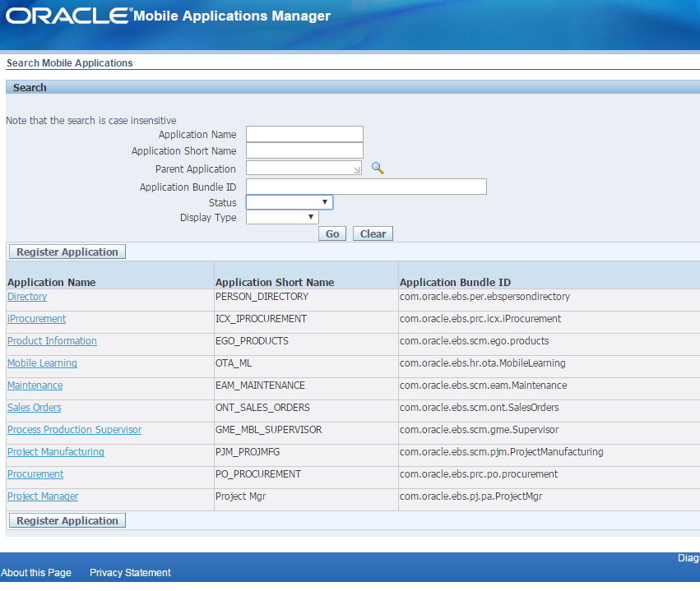
Task: Select bundle ID com.oracle.ebs.prc.po.procurement
Action: 479,474
